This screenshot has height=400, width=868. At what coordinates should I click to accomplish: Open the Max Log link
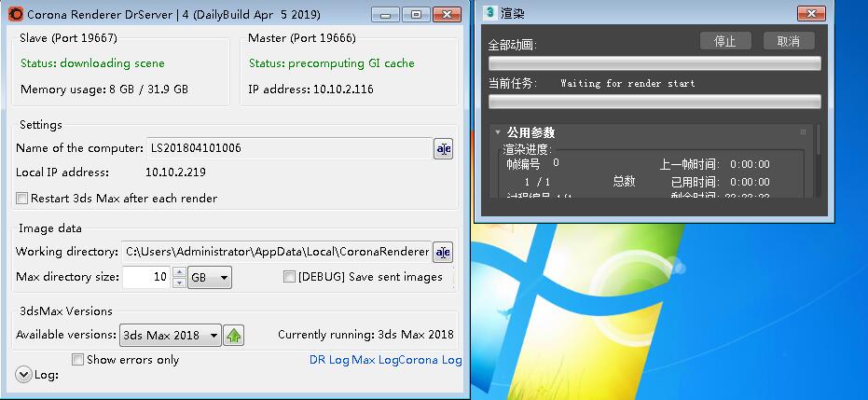375,360
